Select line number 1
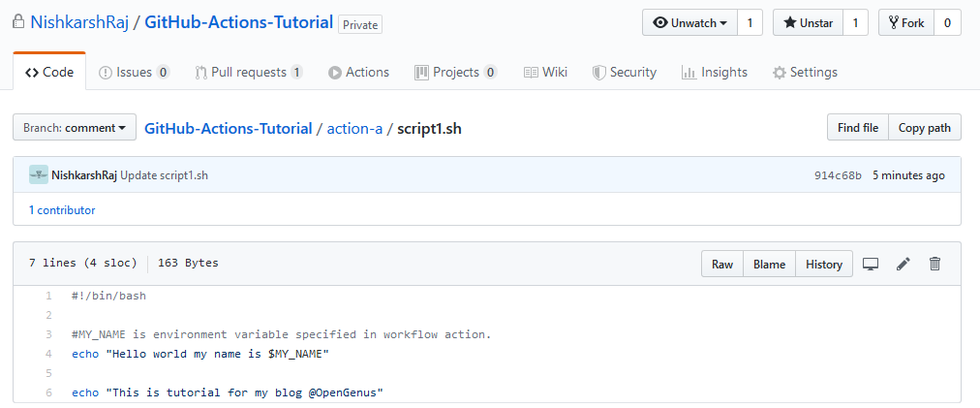This screenshot has width=980, height=408. (48, 296)
